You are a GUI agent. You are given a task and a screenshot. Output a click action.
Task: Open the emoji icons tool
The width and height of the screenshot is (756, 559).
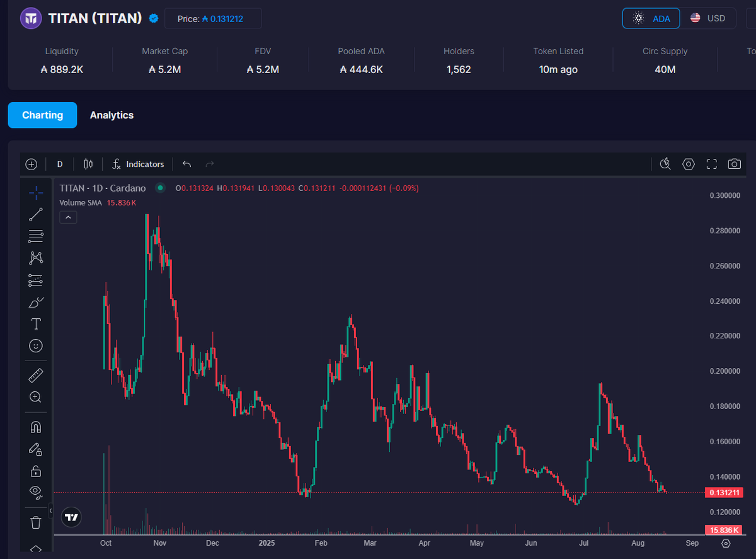(x=36, y=345)
